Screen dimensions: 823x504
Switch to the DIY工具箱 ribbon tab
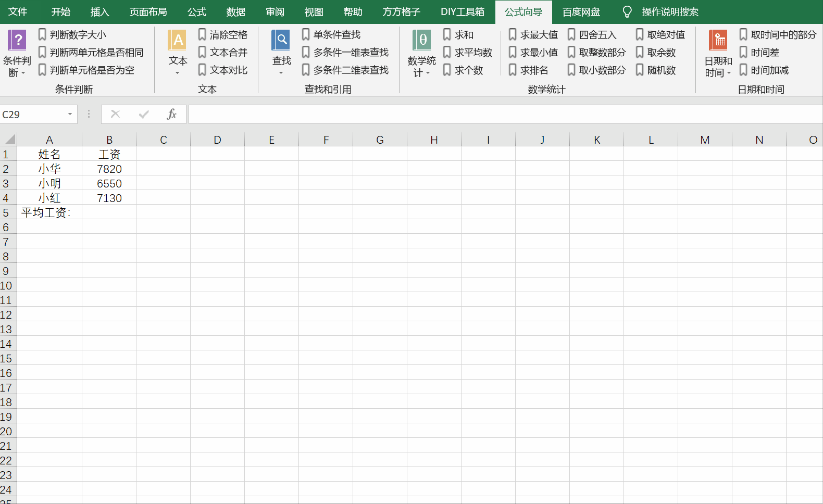coord(463,12)
